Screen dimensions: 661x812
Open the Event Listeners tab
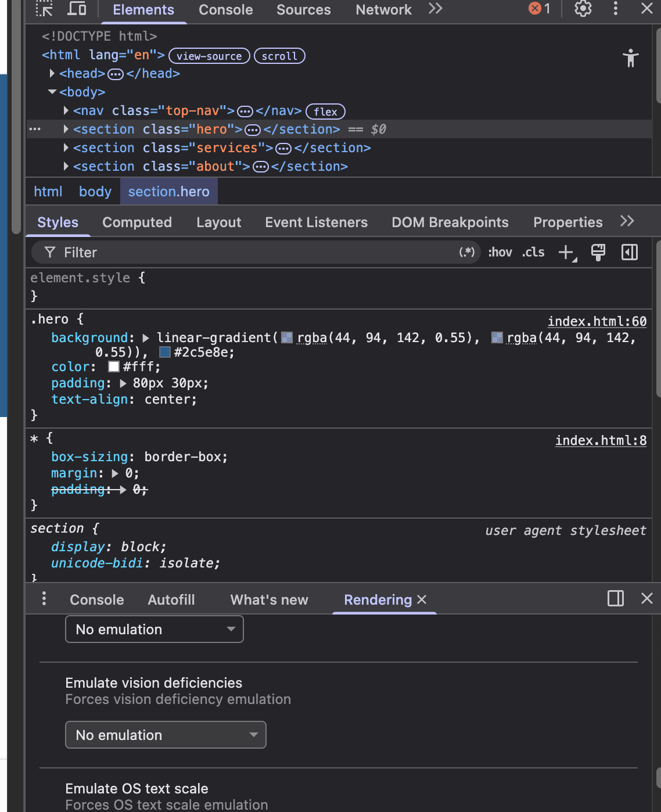(317, 222)
